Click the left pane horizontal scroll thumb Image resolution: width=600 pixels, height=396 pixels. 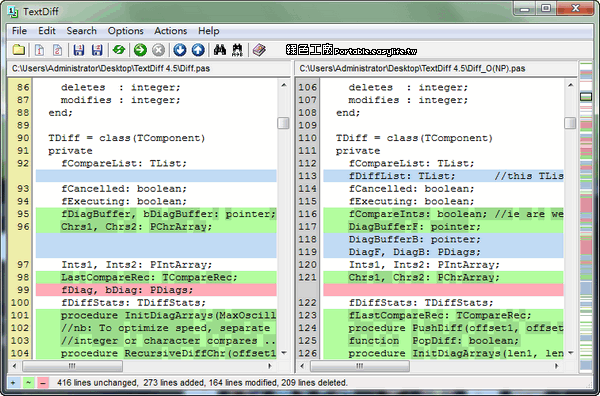72,366
